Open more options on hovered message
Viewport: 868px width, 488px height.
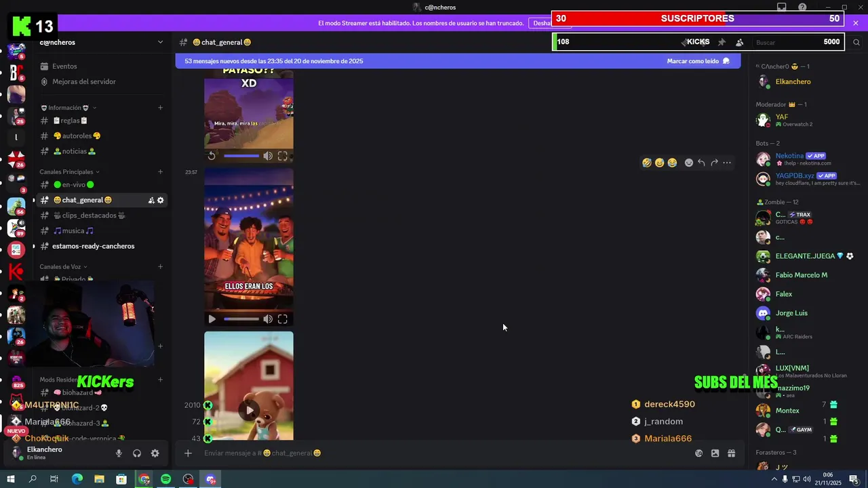(x=727, y=163)
